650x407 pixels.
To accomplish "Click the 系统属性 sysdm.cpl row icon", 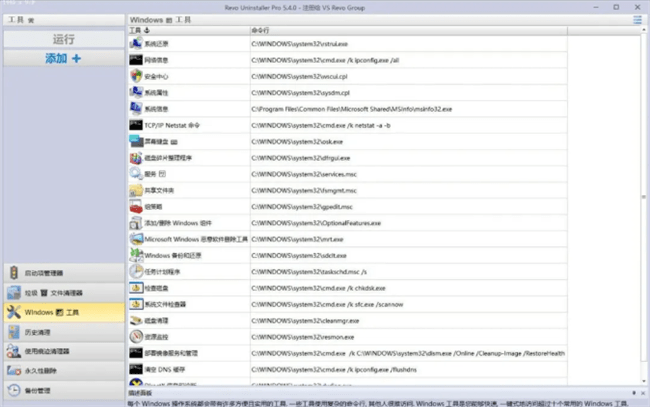I will click(x=136, y=92).
